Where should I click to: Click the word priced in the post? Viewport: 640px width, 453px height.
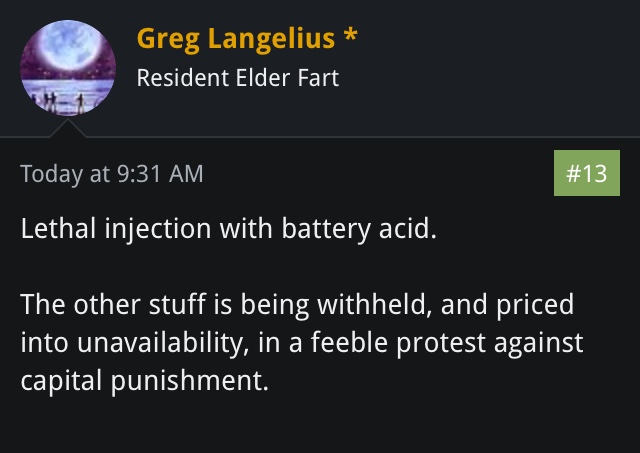(x=535, y=305)
